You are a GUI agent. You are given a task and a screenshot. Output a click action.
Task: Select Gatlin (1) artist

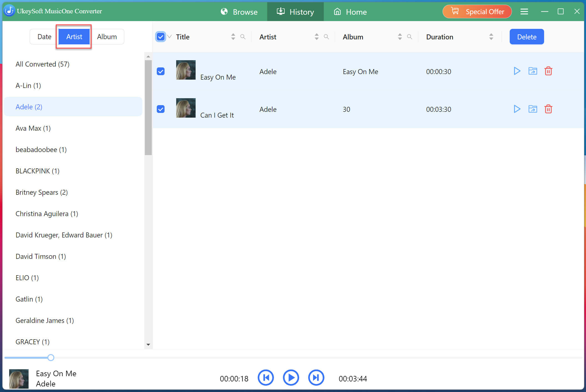click(x=73, y=299)
